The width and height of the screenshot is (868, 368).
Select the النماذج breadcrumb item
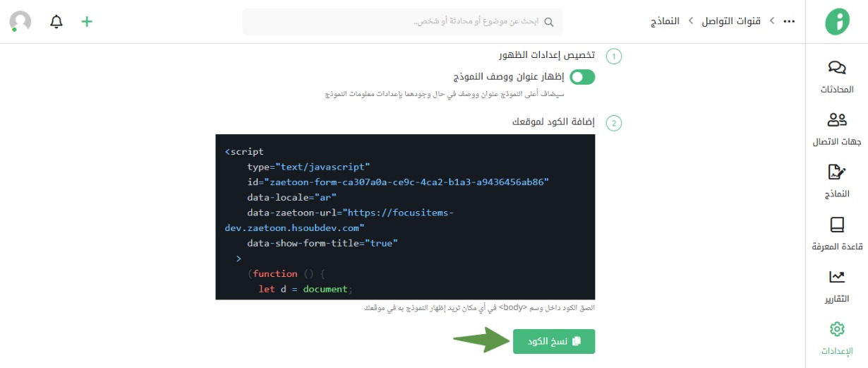click(x=665, y=21)
